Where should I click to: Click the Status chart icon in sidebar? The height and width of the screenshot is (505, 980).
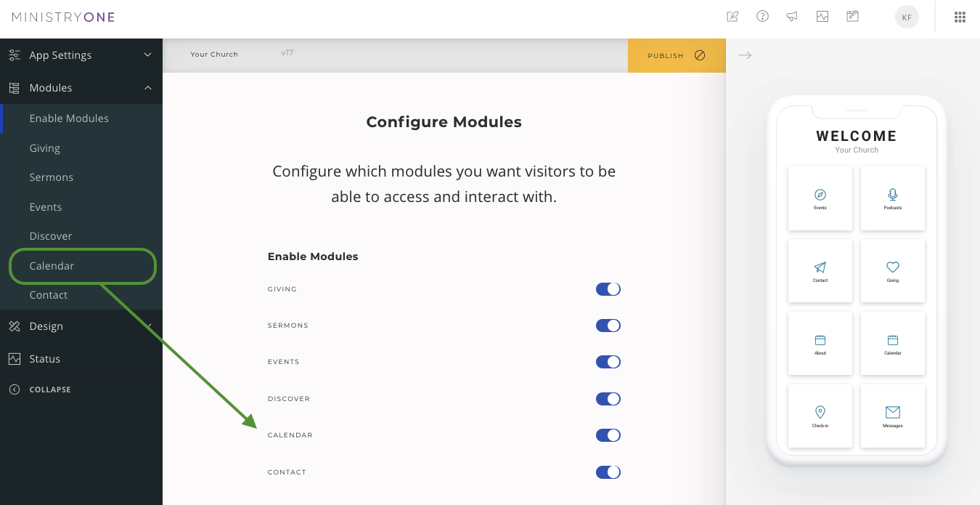15,359
